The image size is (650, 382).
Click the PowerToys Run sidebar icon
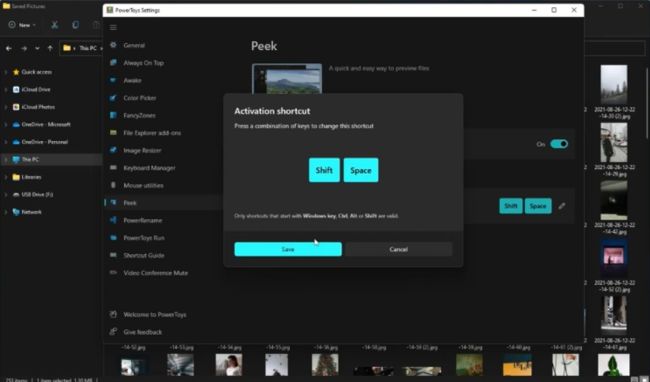[113, 238]
